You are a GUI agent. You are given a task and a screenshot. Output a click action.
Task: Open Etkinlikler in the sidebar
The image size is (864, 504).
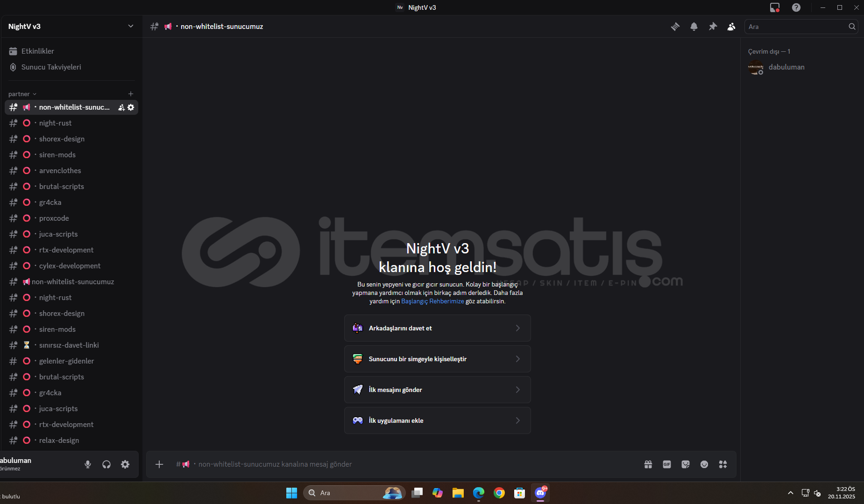[37, 51]
